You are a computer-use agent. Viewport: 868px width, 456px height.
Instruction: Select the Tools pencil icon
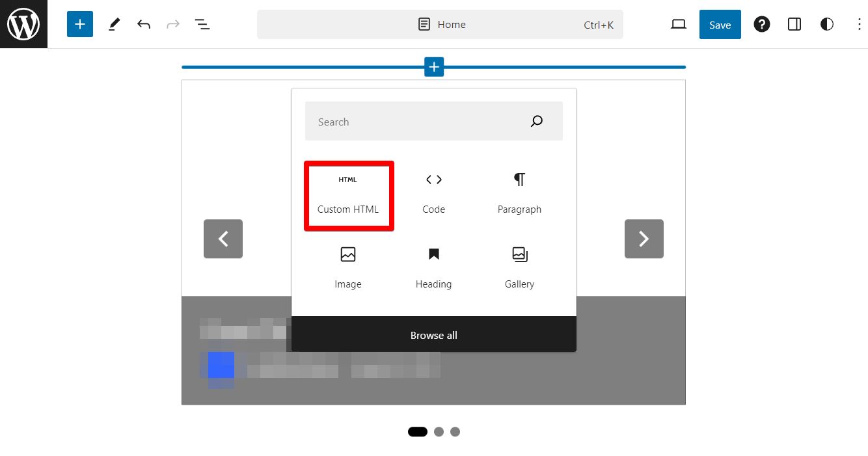(114, 24)
